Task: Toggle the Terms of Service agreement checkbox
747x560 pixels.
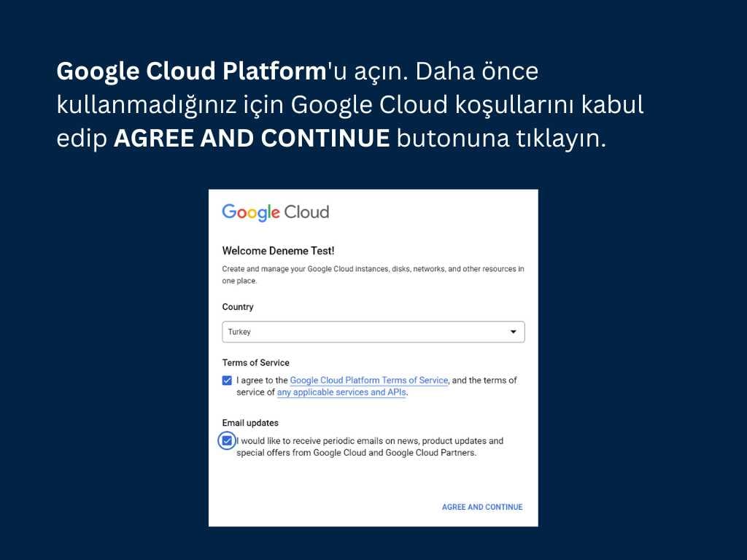Action: [x=227, y=381]
